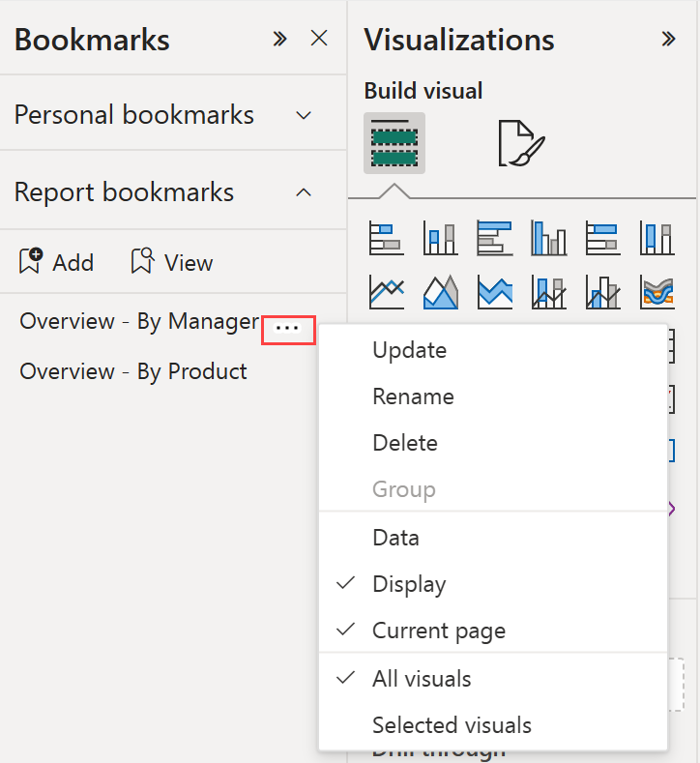Select the stacked bar chart visual
Image resolution: width=700 pixels, height=763 pixels.
click(x=386, y=238)
